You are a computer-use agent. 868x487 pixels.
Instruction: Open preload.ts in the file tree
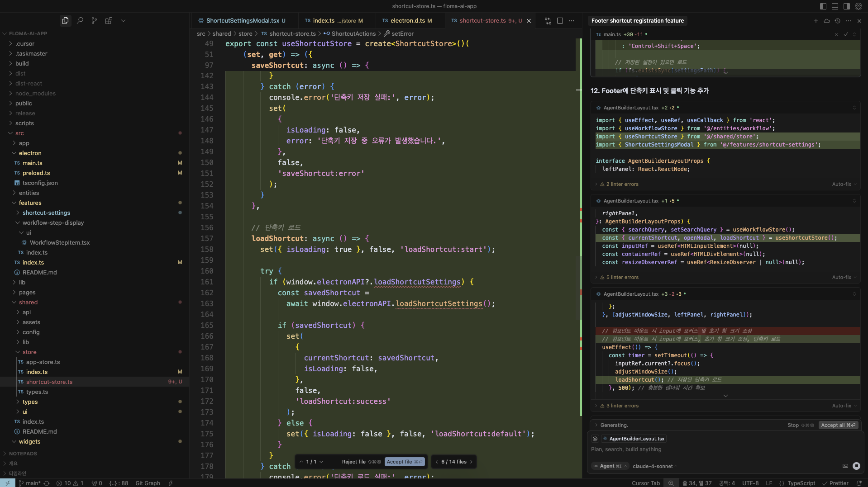36,173
